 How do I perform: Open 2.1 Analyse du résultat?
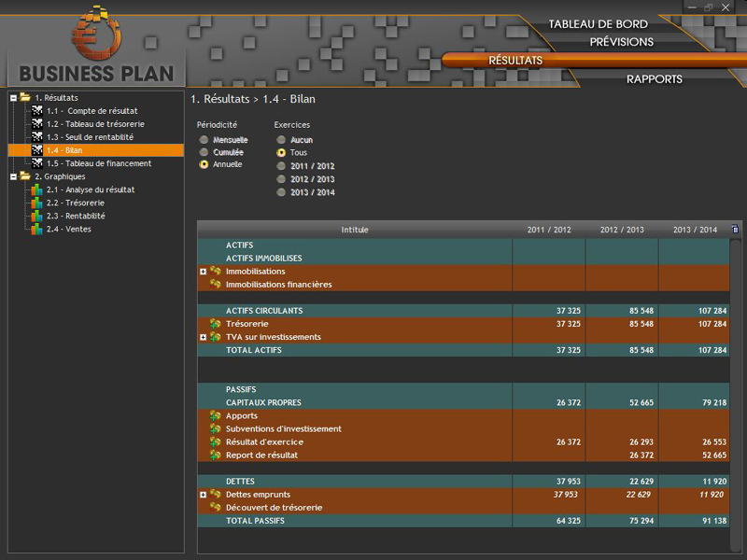(x=91, y=189)
